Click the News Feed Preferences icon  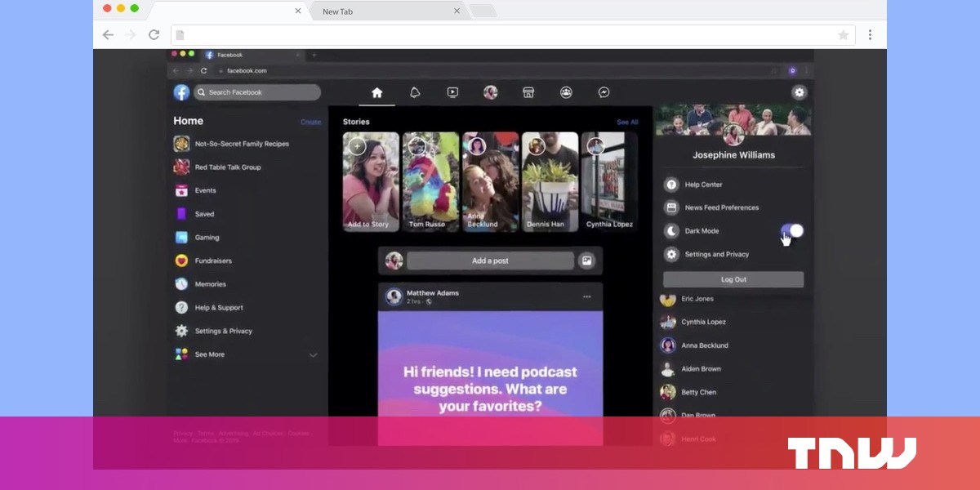coord(671,208)
